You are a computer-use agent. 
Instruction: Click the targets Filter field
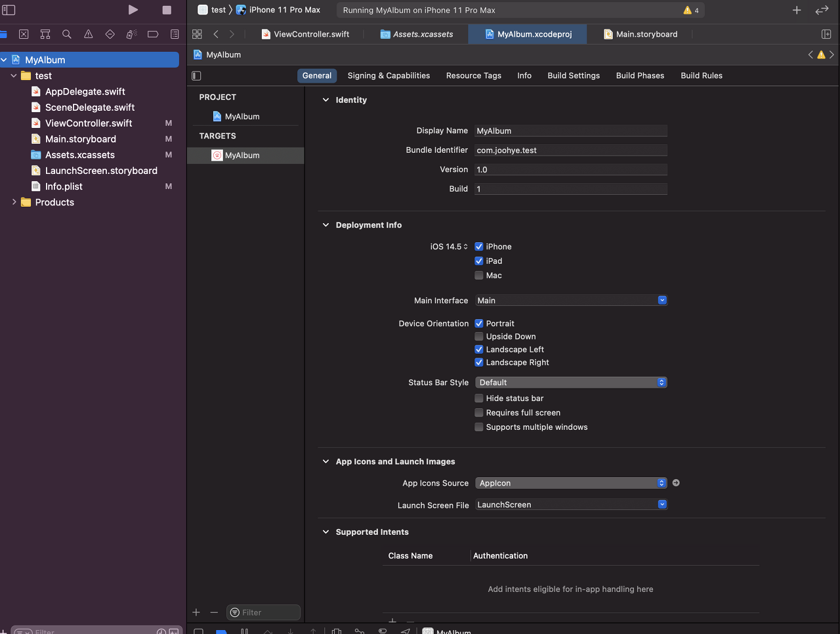(x=263, y=612)
